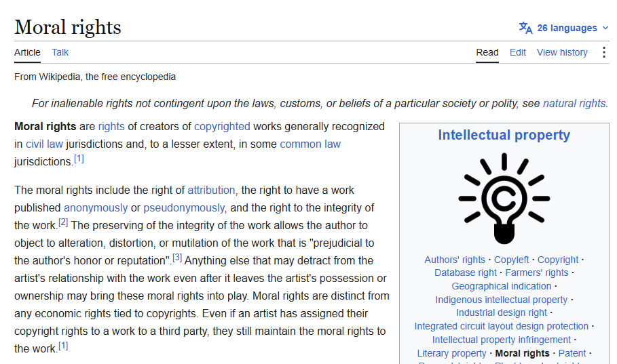Open the Patent link in infobox
The image size is (617, 364).
572,353
